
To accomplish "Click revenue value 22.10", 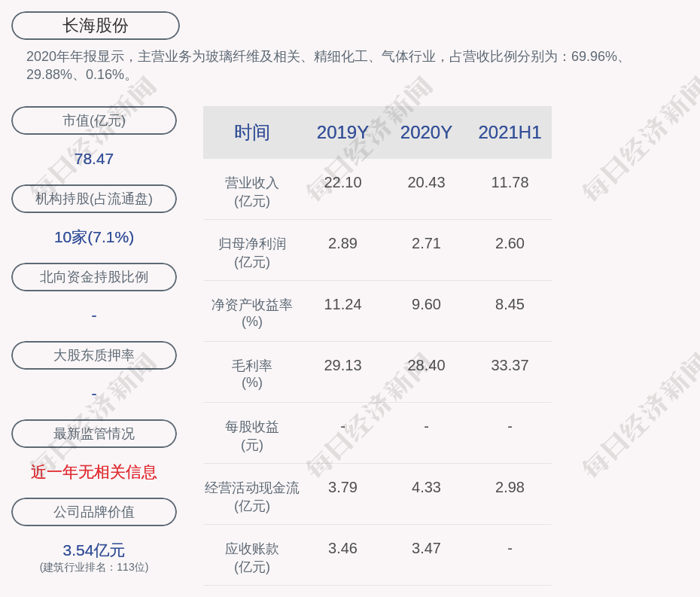I will tap(342, 182).
